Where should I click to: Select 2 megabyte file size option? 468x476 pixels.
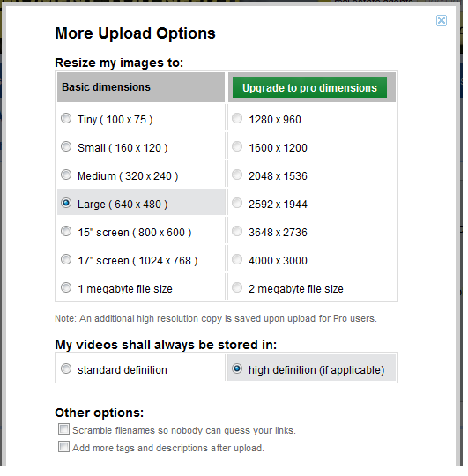pos(237,287)
